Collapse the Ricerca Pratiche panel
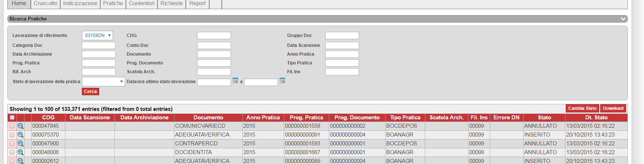Screen dimensions: 644x164 (x=623, y=19)
